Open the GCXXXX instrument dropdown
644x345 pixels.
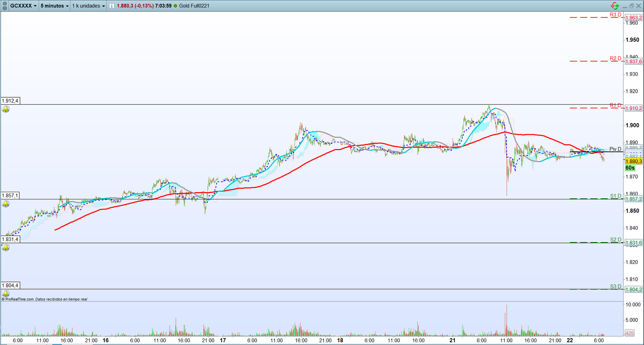(23, 6)
